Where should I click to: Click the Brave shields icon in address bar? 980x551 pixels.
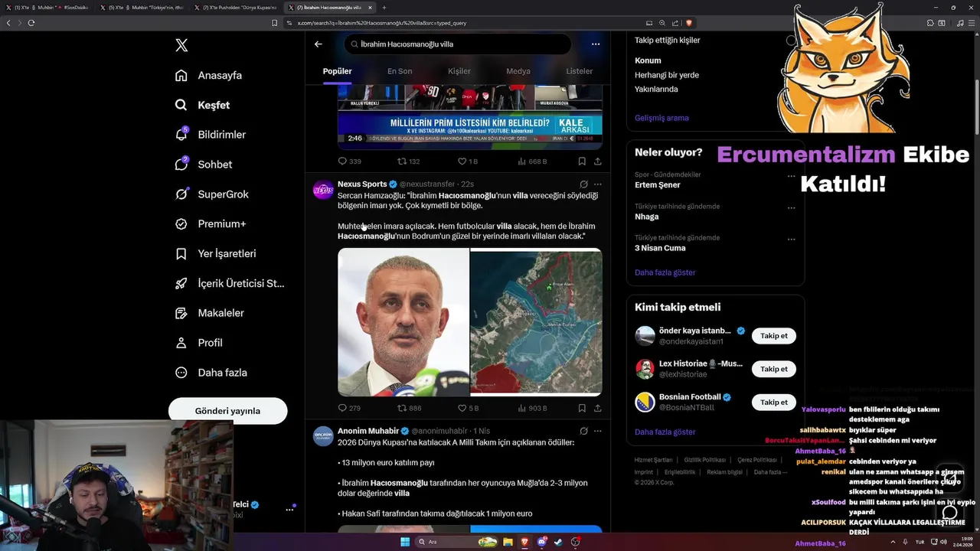pyautogui.click(x=689, y=23)
